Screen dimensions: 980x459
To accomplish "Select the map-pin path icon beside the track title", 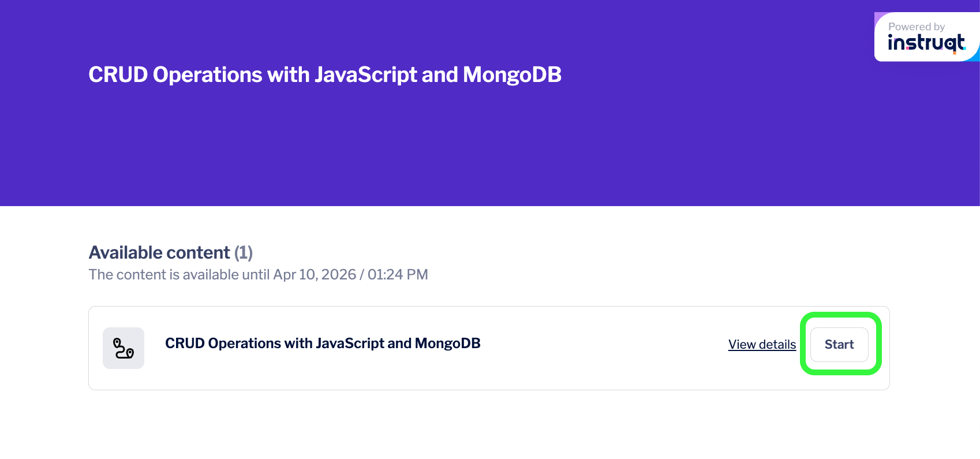I will click(x=123, y=348).
